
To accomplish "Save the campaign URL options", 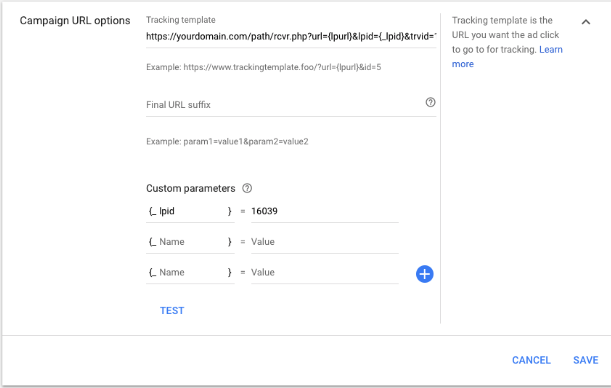I will (586, 360).
